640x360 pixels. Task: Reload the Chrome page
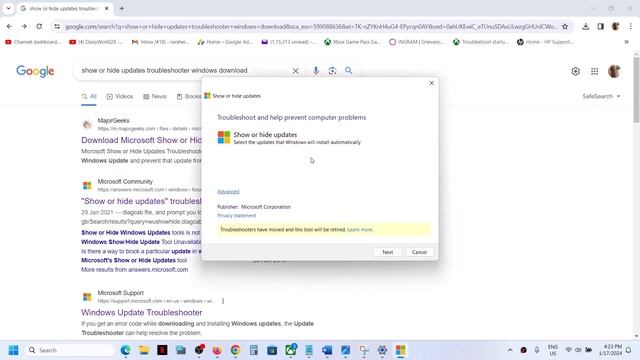pos(39,27)
